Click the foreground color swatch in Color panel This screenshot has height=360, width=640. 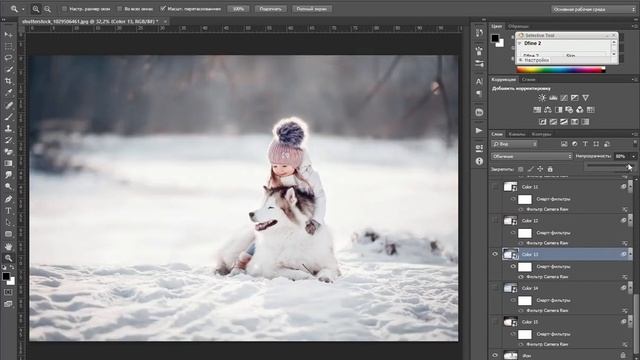coord(495,38)
